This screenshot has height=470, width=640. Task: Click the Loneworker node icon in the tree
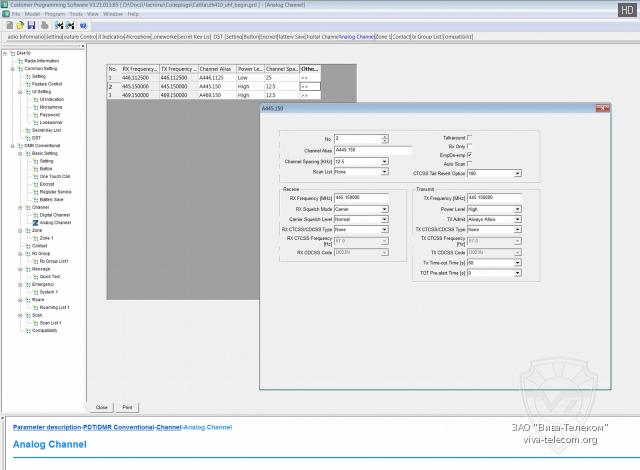(36, 122)
